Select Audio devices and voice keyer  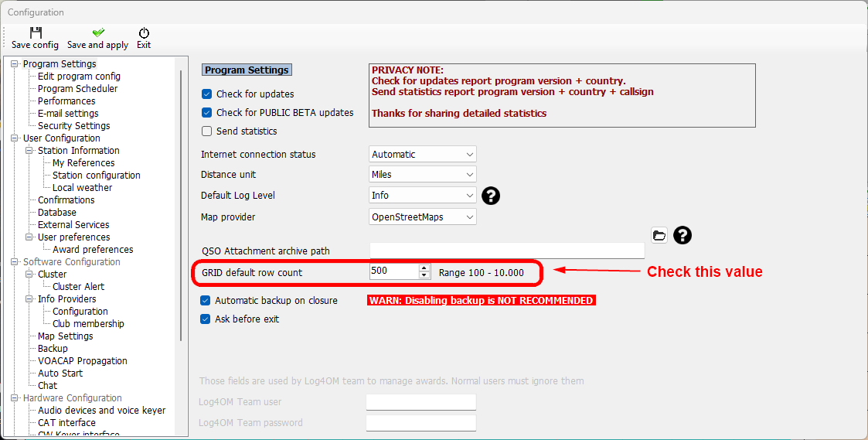click(x=102, y=410)
